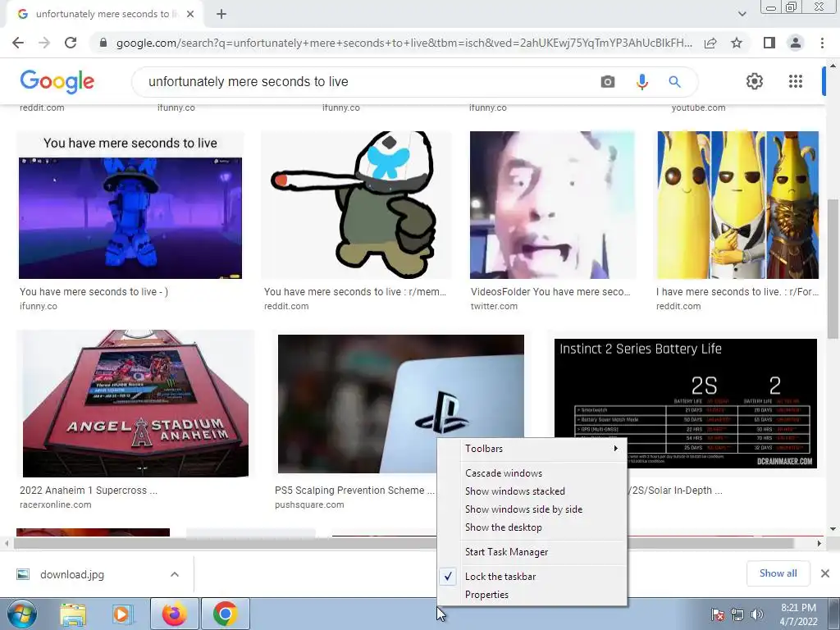Open the cartoon character with cigar thumbnail
Screen dimensions: 840x630
[356, 205]
